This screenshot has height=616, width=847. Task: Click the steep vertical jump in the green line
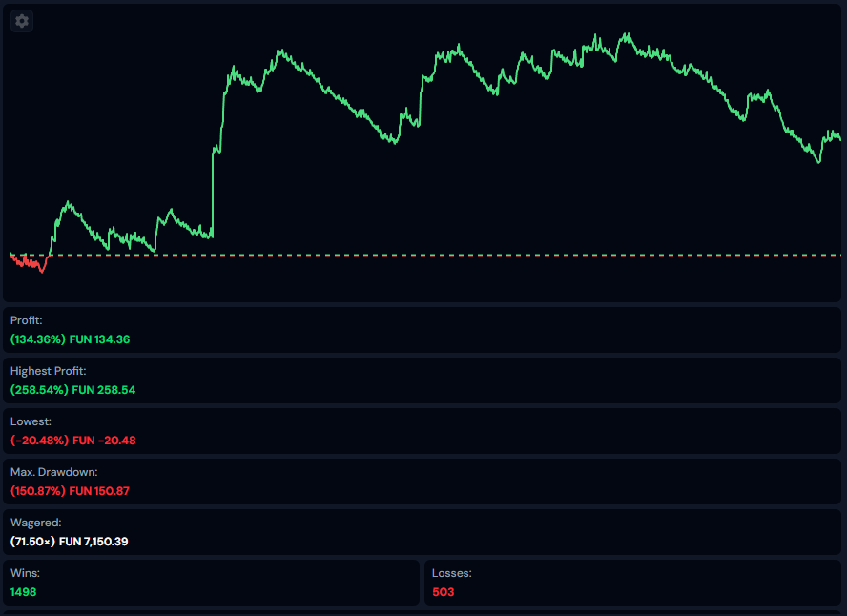(213, 191)
